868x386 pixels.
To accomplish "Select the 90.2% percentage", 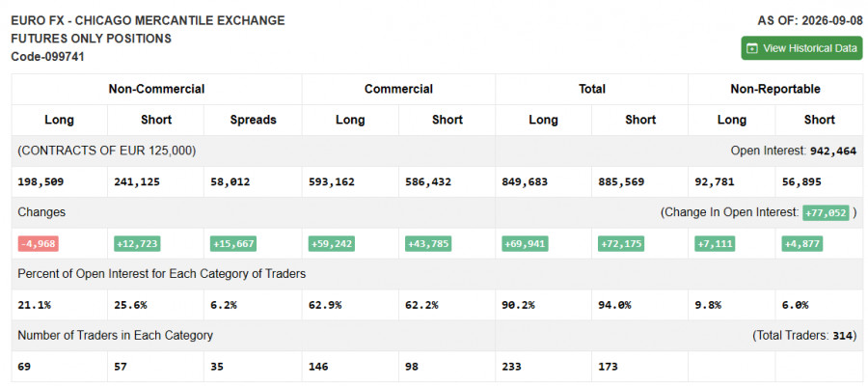I will 518,305.
